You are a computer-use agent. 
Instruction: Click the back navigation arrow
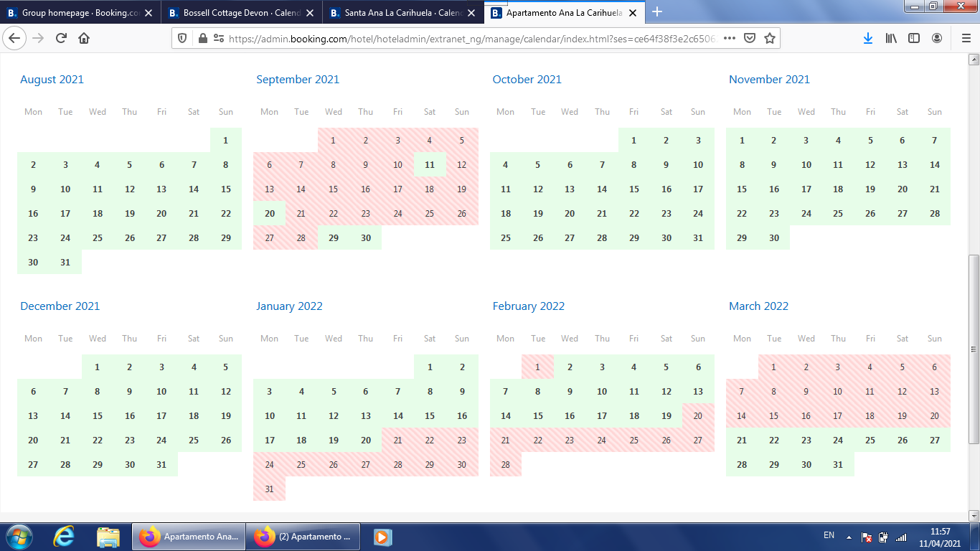pos(15,39)
